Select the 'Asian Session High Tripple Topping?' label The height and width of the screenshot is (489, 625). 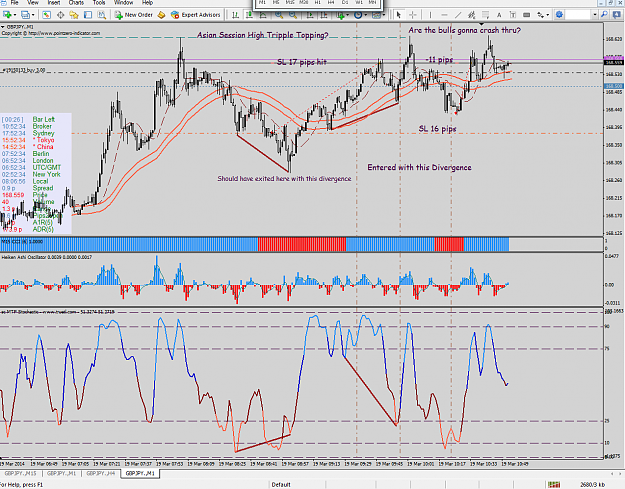263,35
